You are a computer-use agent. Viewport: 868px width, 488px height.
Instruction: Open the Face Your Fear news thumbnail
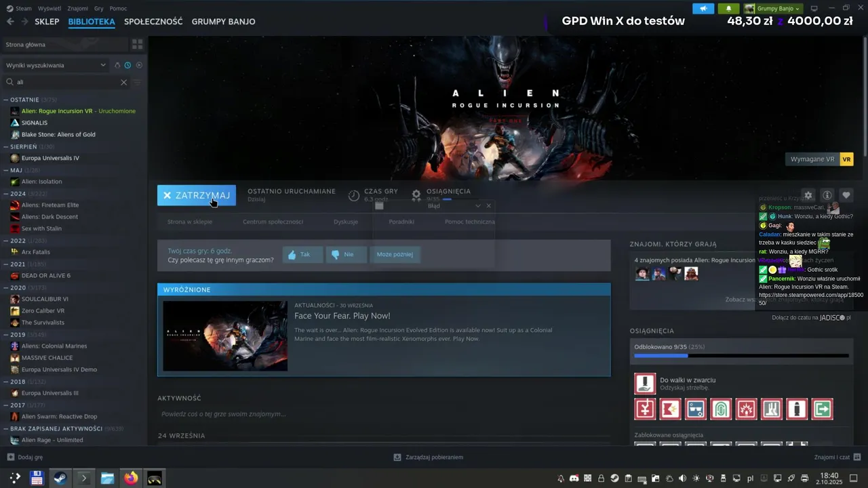click(225, 335)
